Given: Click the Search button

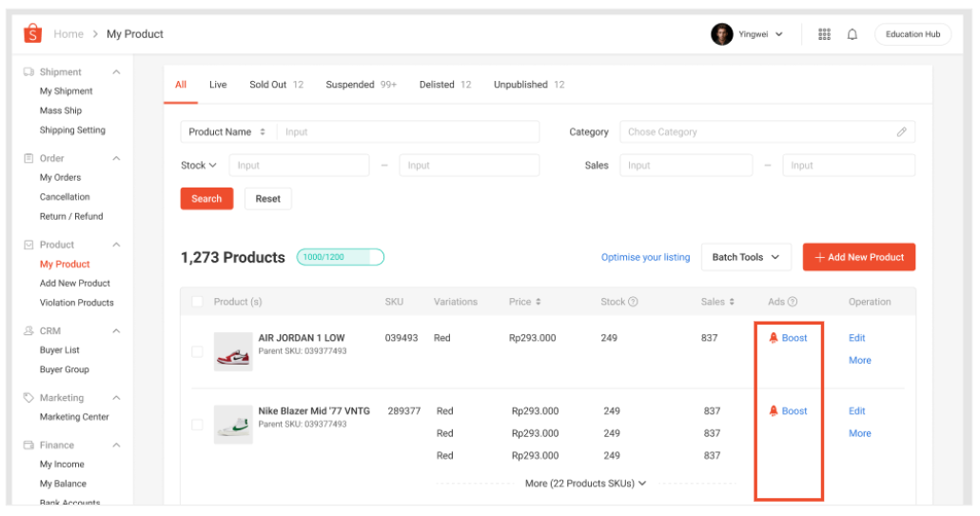Looking at the screenshot, I should coord(206,199).
